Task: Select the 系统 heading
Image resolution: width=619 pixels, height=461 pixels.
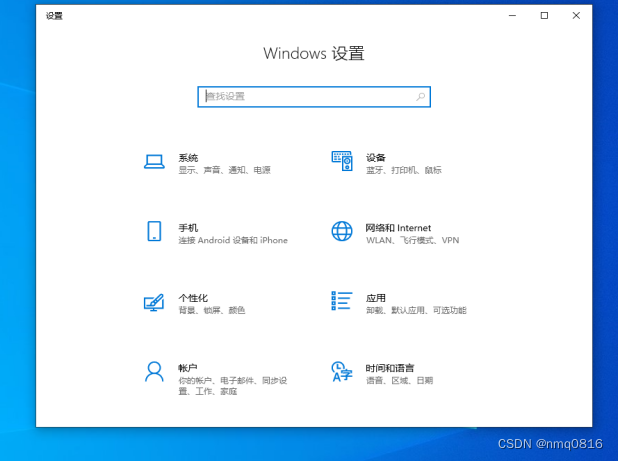Action: [188, 158]
